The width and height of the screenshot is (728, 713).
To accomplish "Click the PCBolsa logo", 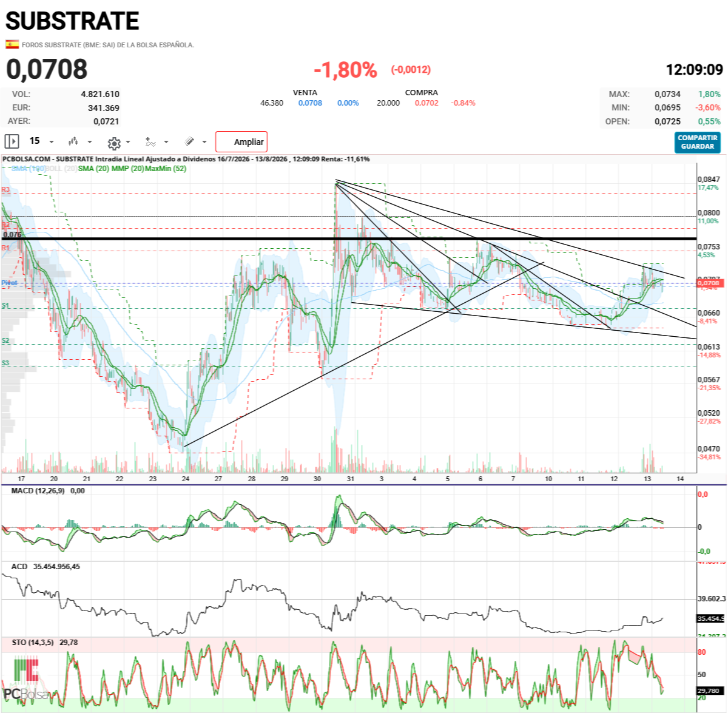I will pos(26,680).
